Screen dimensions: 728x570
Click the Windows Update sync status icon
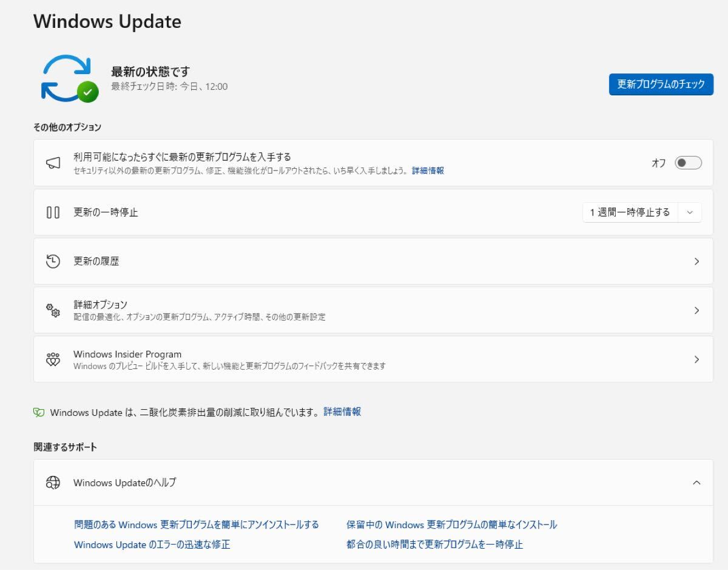point(69,79)
